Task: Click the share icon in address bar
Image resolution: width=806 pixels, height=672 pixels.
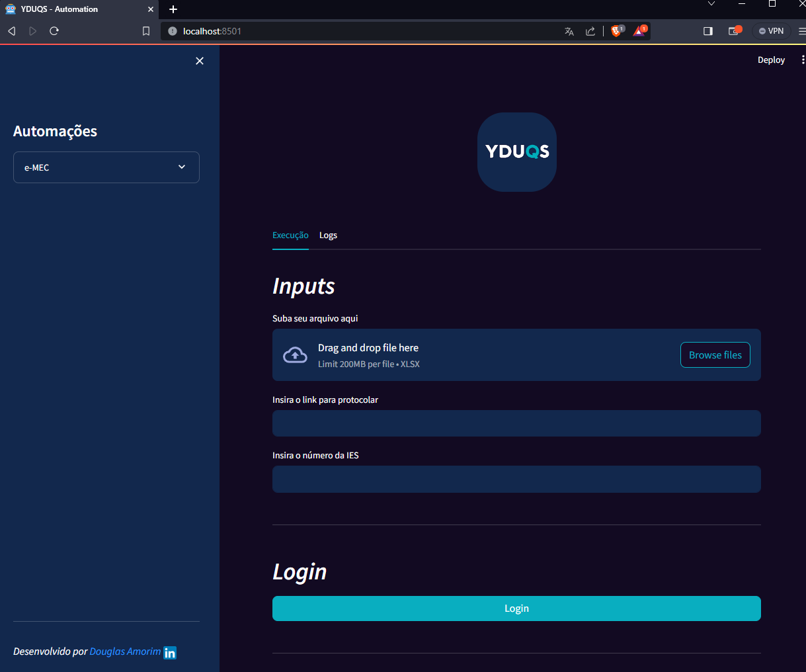Action: (x=590, y=31)
